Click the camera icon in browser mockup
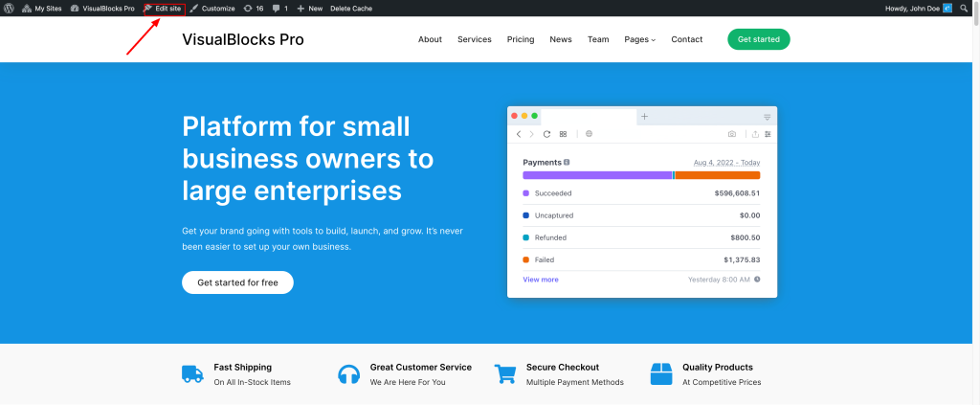 click(732, 134)
